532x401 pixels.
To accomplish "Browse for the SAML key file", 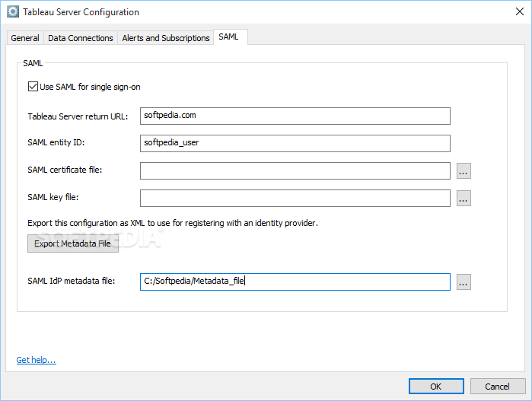I will pyautogui.click(x=464, y=198).
